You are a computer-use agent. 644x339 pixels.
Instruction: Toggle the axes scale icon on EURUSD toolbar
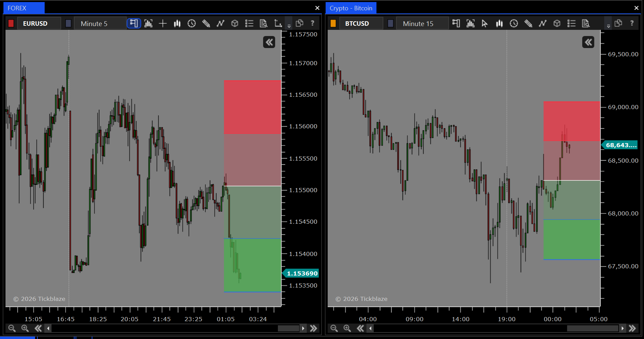[x=278, y=23]
